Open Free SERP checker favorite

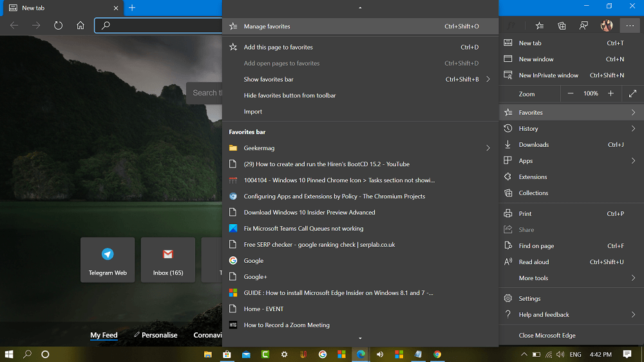(x=360, y=245)
